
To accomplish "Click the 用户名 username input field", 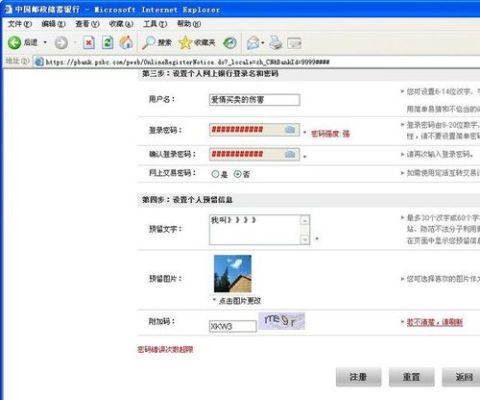I will [x=255, y=100].
